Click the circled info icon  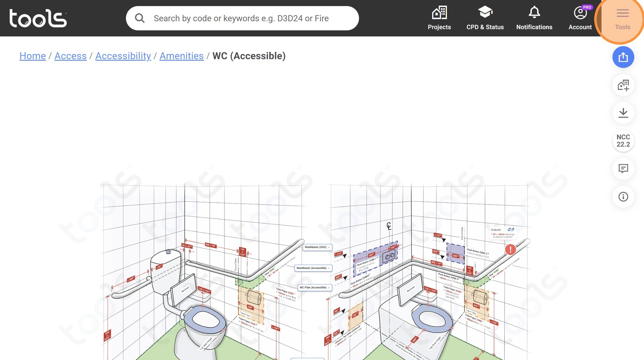pyautogui.click(x=623, y=197)
